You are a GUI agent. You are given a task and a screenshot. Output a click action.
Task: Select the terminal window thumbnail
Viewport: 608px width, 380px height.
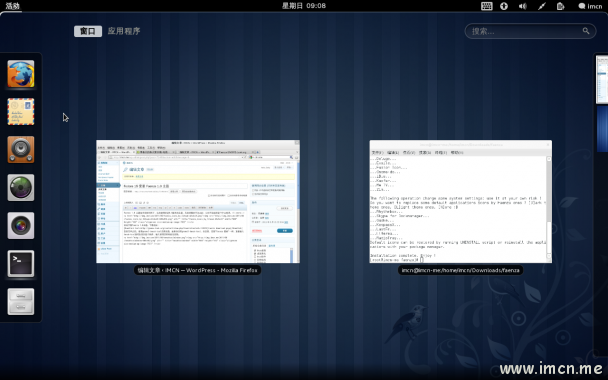pos(461,202)
